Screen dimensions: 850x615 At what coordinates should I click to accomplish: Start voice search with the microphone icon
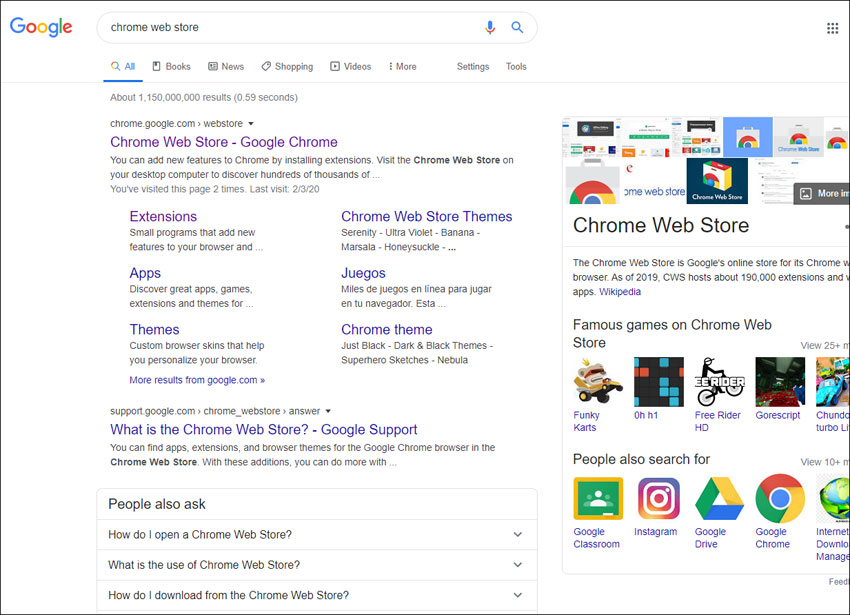(490, 27)
